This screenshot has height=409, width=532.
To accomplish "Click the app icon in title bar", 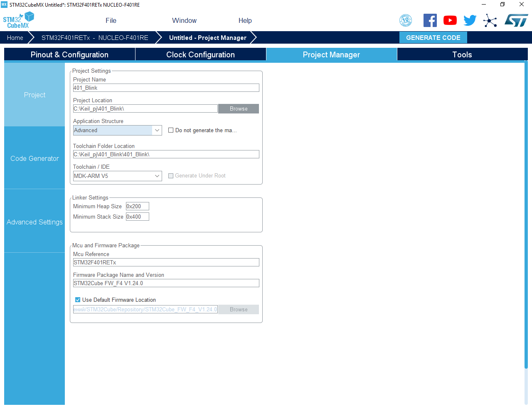I will point(4,5).
